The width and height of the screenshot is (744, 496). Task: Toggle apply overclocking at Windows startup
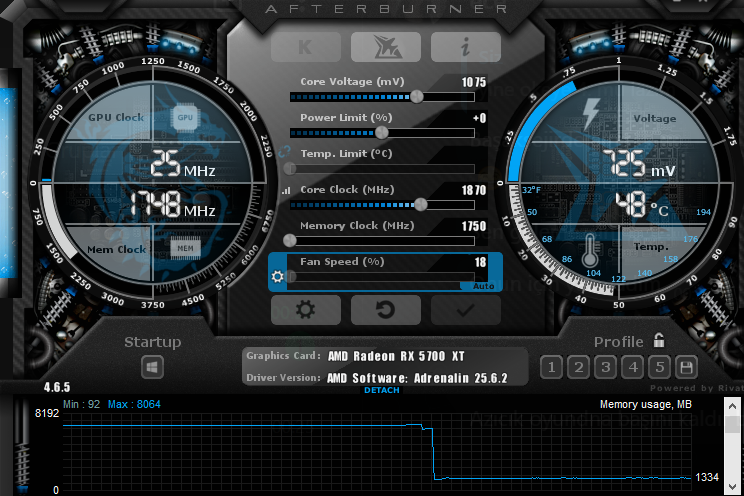coord(152,367)
